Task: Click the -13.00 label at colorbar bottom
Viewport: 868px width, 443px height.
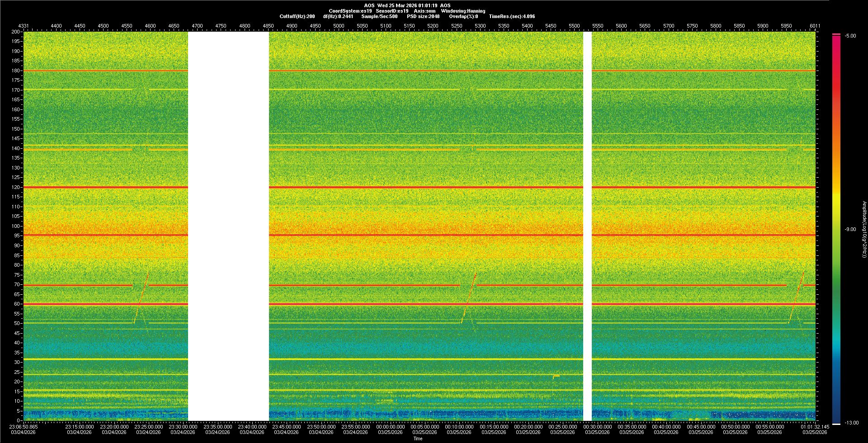Action: 851,423
